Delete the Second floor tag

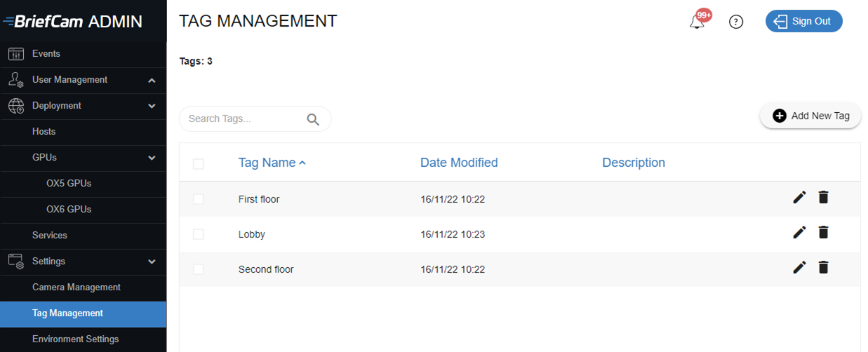(x=824, y=267)
